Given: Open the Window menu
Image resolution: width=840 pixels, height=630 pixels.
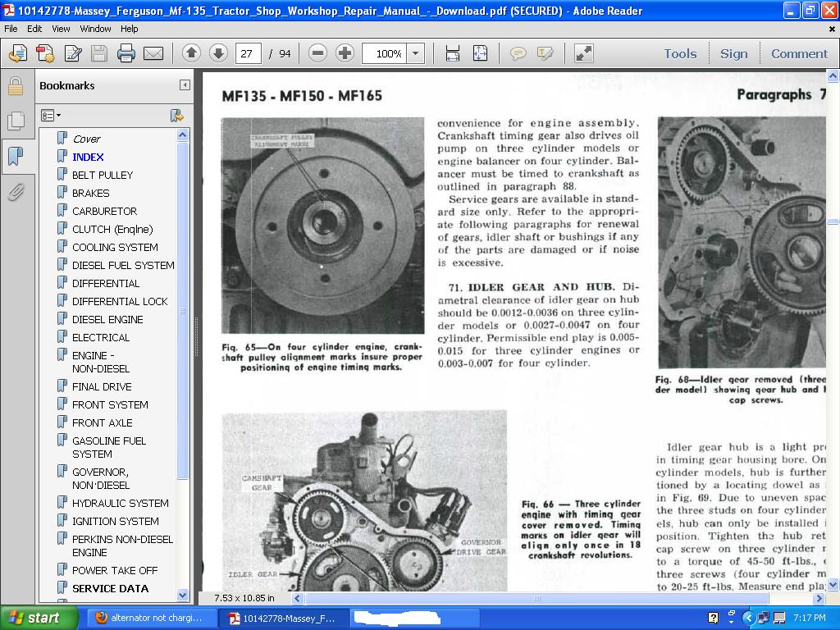Looking at the screenshot, I should tap(95, 29).
